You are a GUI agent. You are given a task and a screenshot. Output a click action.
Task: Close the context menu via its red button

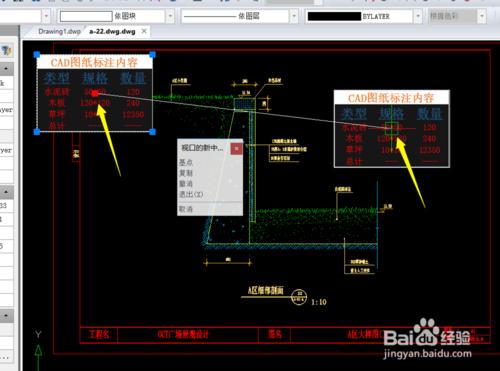pos(236,149)
